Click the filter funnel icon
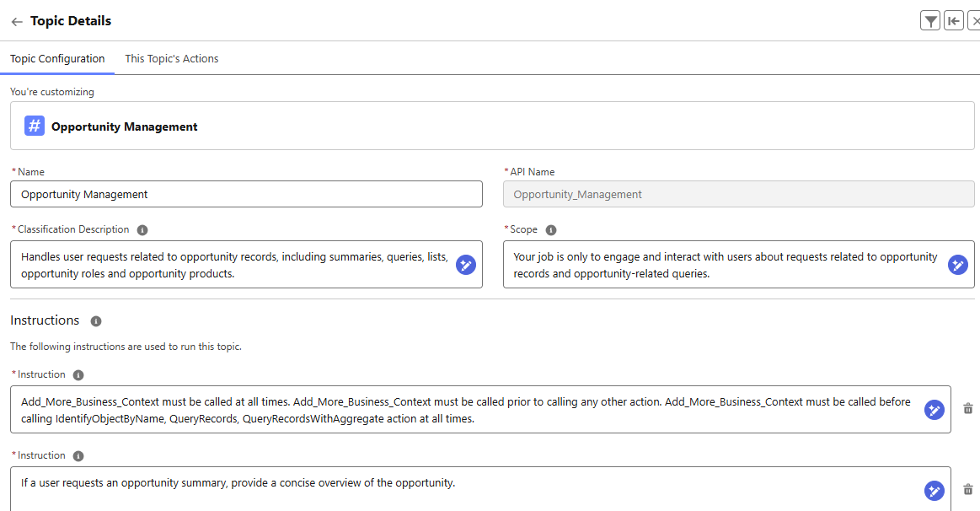The height and width of the screenshot is (511, 980). (930, 22)
